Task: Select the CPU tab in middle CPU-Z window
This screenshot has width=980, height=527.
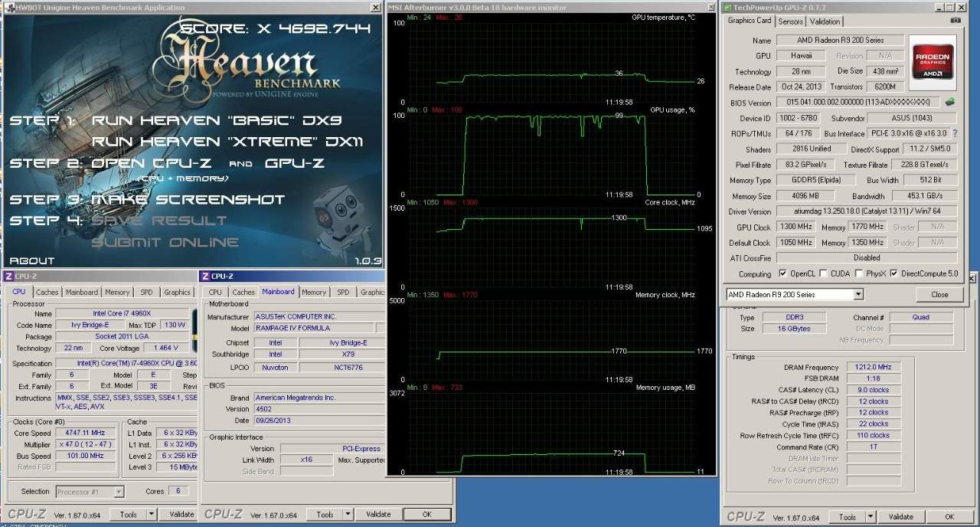Action: (215, 292)
